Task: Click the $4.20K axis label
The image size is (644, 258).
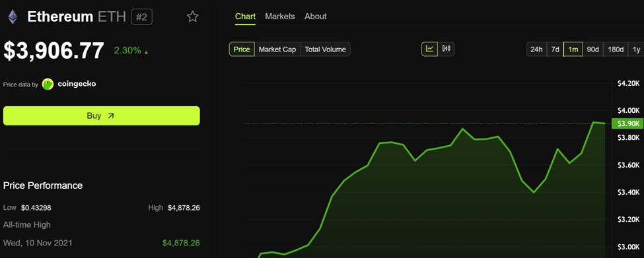Action: click(x=628, y=83)
